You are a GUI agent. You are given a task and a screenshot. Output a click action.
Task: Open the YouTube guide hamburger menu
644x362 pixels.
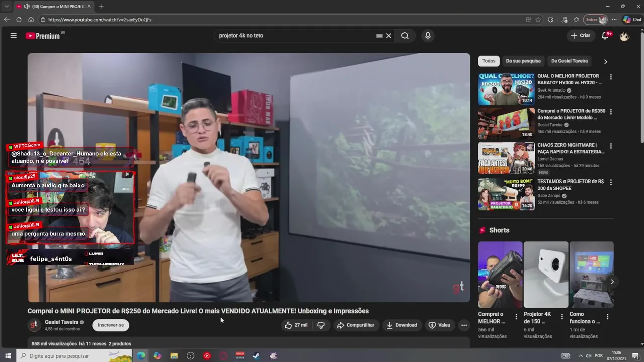click(x=14, y=36)
